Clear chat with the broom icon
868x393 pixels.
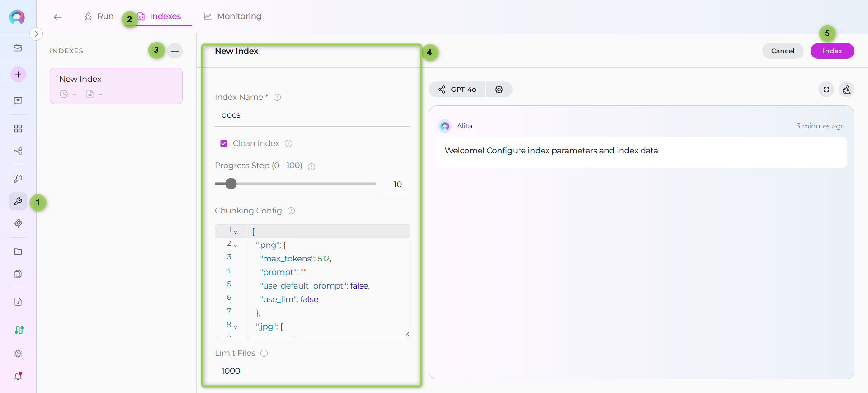(x=846, y=90)
